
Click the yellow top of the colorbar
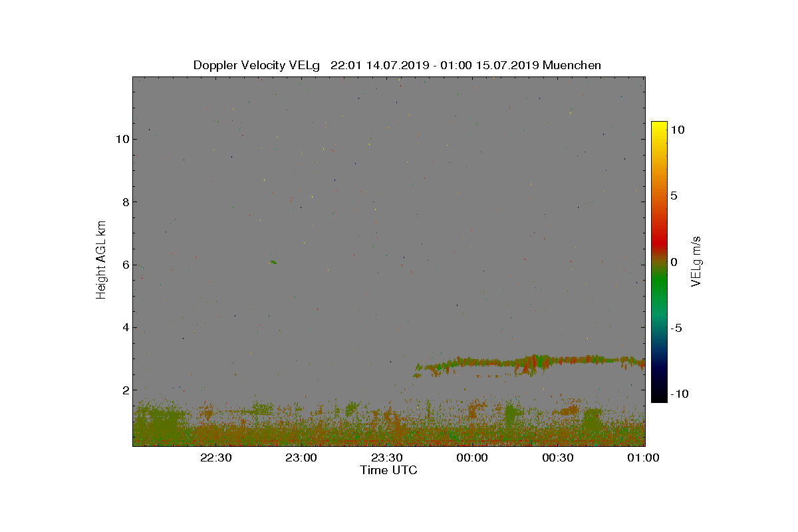tap(659, 128)
